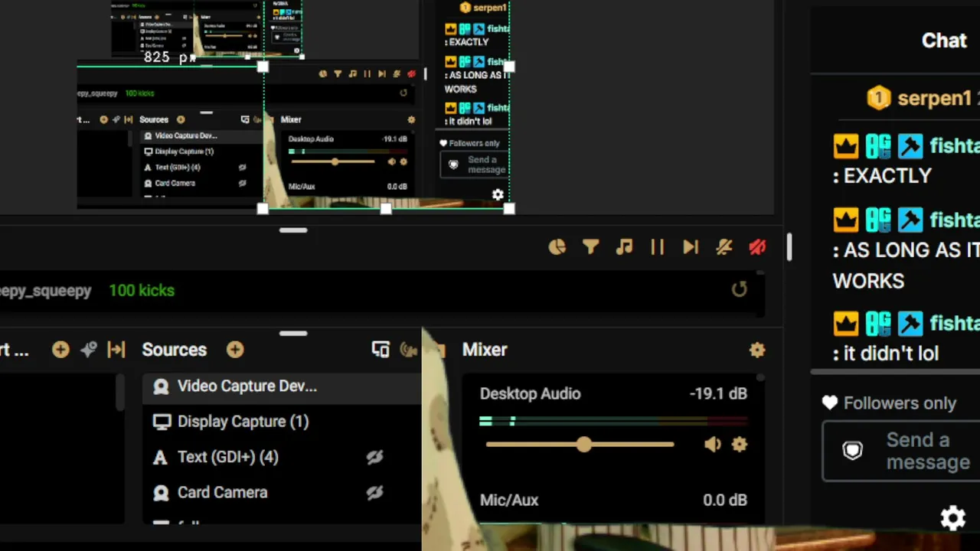Click the full-size Followers only label

[900, 403]
